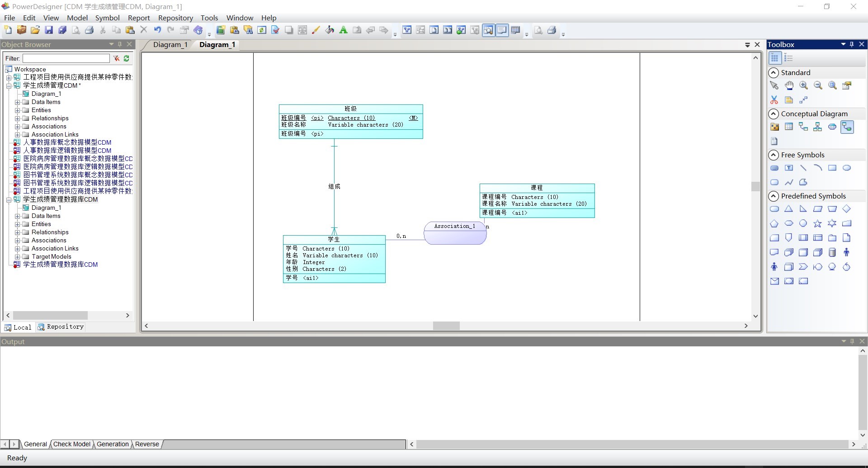Select the Zoom In tool in Standard palette
Screen dimensions: 868x468
click(804, 85)
